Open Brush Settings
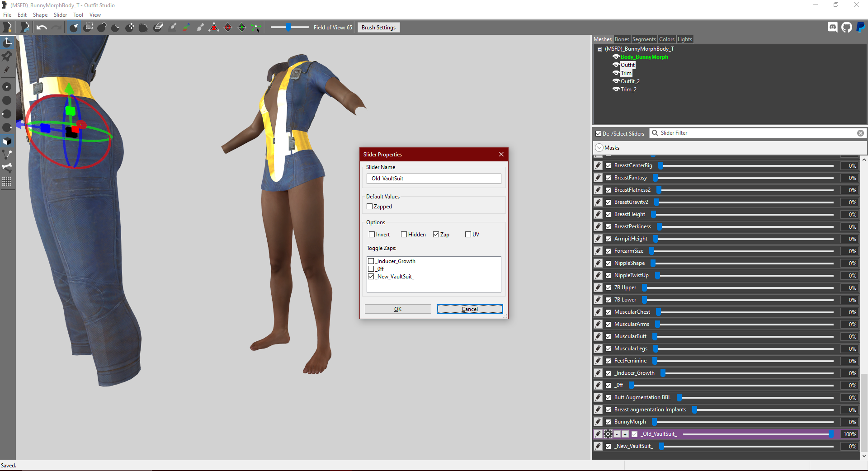The image size is (868, 471). [x=378, y=28]
